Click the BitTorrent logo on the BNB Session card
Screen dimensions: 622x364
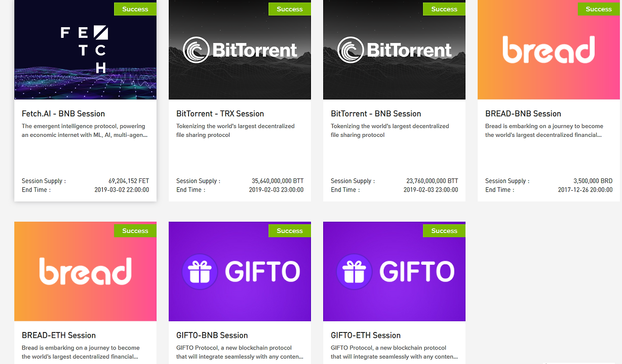coord(395,50)
